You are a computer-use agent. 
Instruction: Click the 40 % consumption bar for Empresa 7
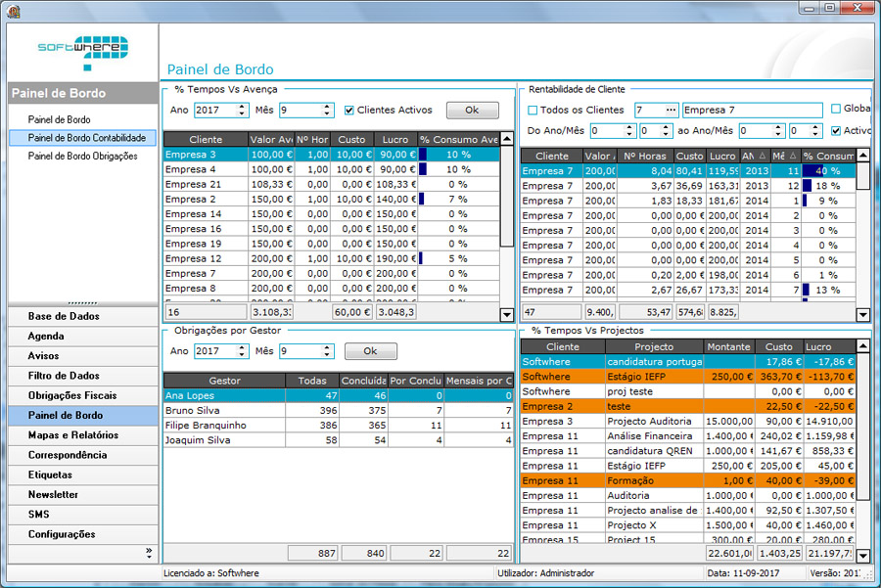click(x=814, y=170)
